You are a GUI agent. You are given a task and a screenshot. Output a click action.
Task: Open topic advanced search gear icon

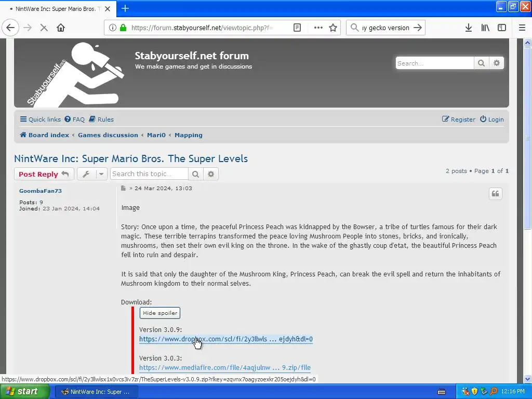(211, 174)
